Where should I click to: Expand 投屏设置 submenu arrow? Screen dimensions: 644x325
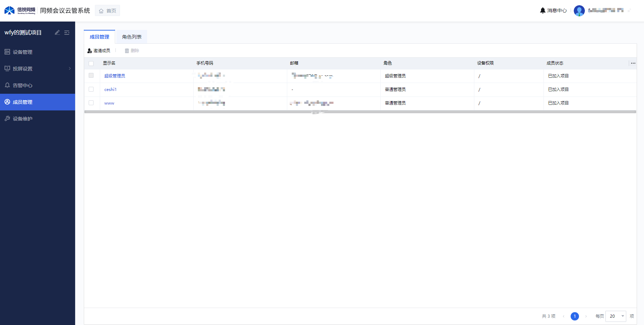point(70,68)
